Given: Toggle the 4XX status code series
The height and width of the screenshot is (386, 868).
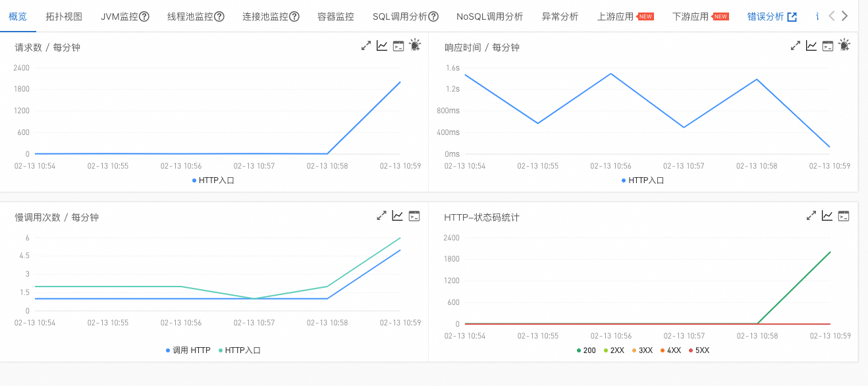Looking at the screenshot, I should point(670,350).
